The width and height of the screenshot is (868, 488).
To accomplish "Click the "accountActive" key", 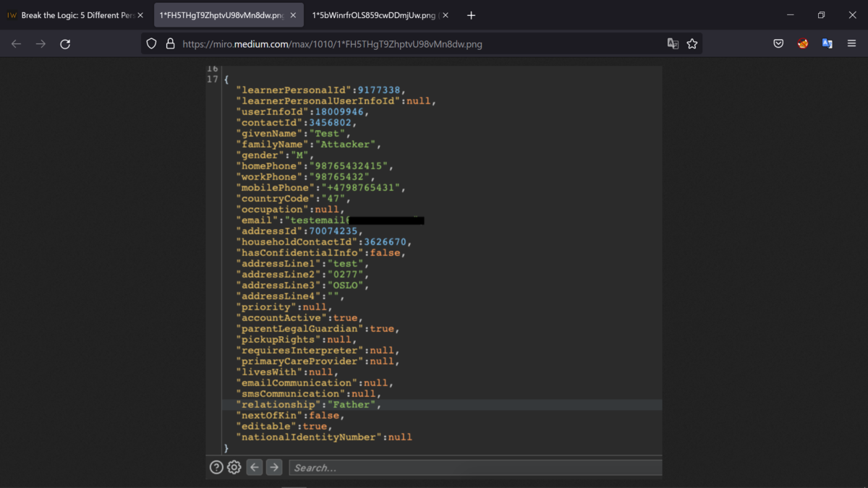I will click(282, 317).
